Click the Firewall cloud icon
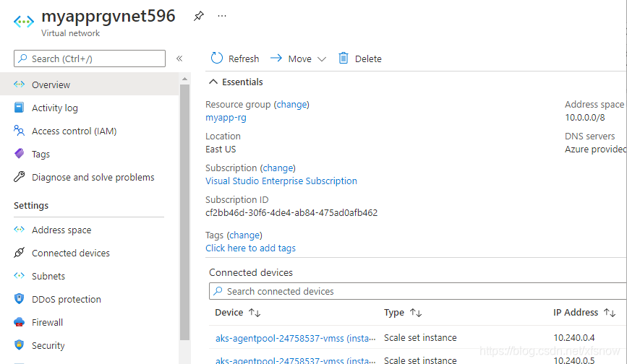Image resolution: width=627 pixels, height=364 pixels. [x=20, y=322]
